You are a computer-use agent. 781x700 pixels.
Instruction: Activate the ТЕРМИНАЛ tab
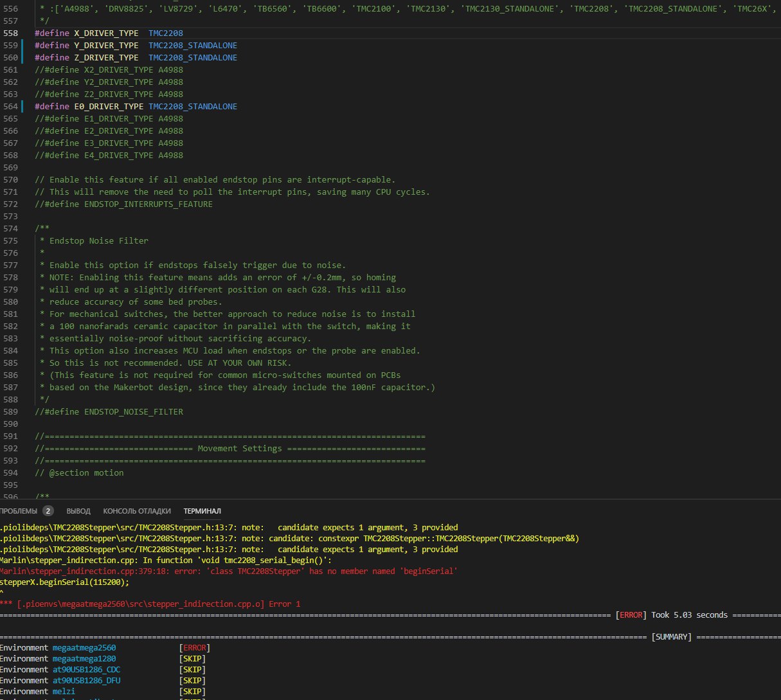(x=202, y=511)
